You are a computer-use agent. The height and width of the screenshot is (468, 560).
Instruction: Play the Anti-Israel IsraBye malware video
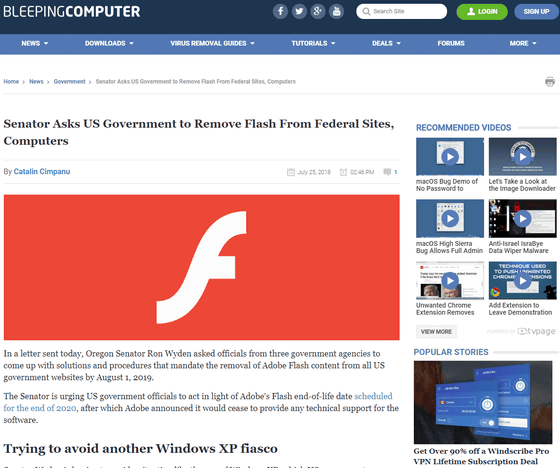pos(522,218)
